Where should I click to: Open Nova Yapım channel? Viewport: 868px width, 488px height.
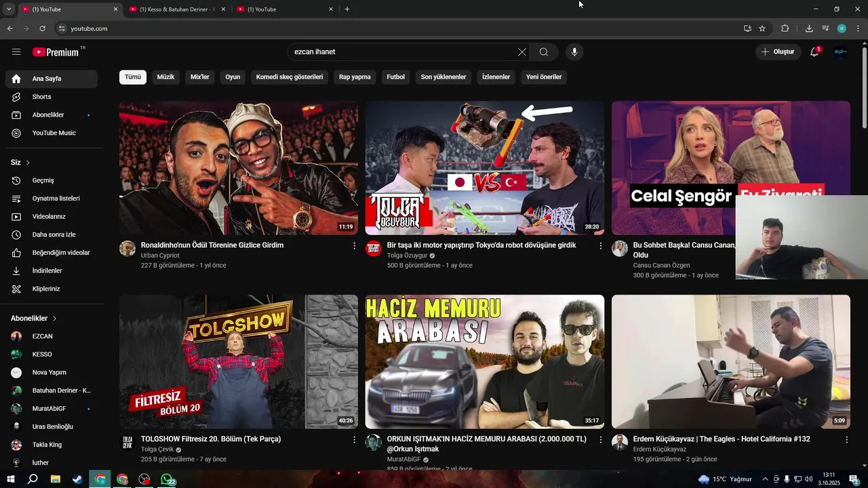click(x=52, y=372)
